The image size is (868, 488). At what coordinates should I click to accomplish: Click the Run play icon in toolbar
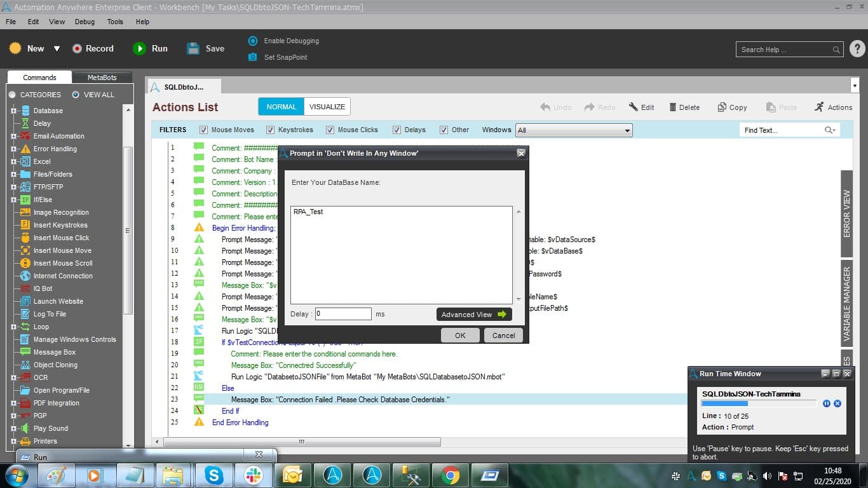(x=139, y=48)
